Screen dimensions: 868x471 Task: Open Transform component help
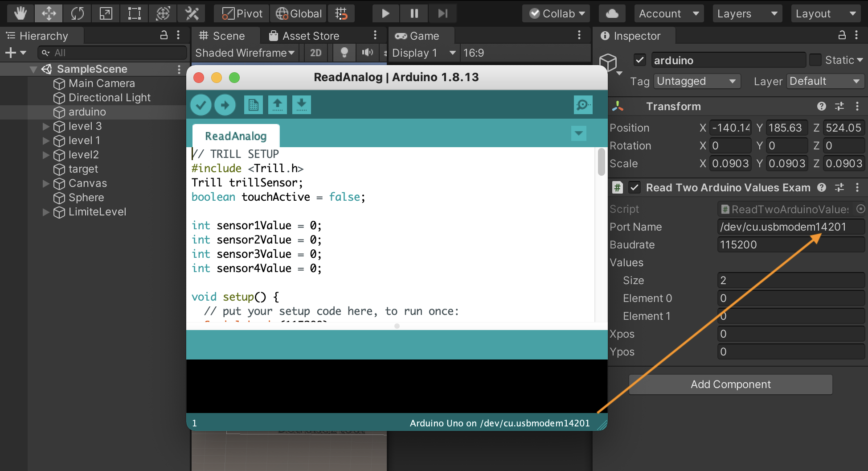click(822, 106)
